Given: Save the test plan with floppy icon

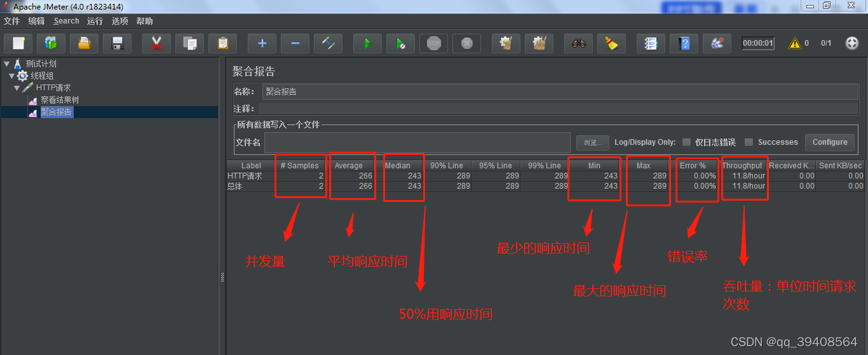Looking at the screenshot, I should 117,43.
